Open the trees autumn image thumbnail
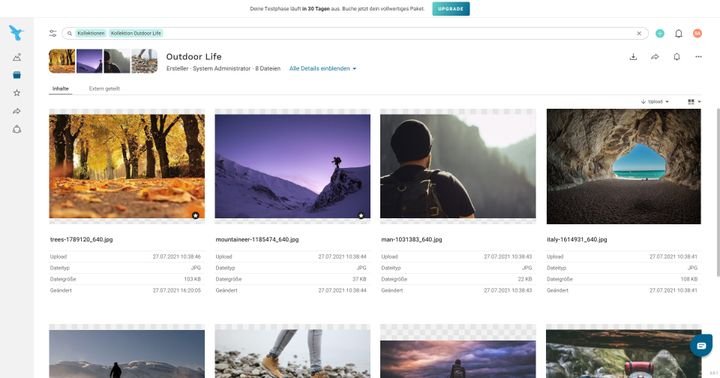Image resolution: width=720 pixels, height=378 pixels. pyautogui.click(x=127, y=166)
